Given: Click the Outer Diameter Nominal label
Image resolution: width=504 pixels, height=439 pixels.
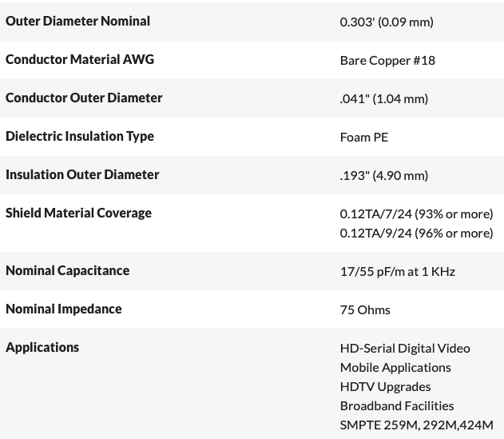Looking at the screenshot, I should tap(77, 21).
